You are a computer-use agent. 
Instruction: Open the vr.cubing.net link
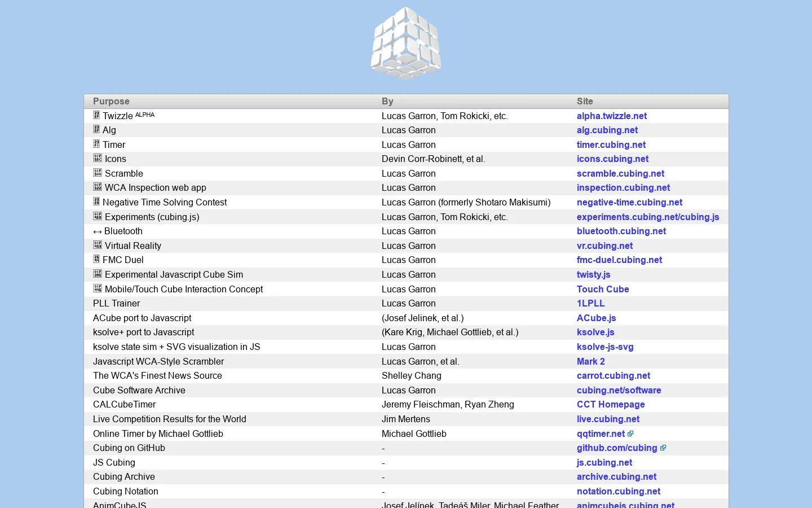pos(604,246)
